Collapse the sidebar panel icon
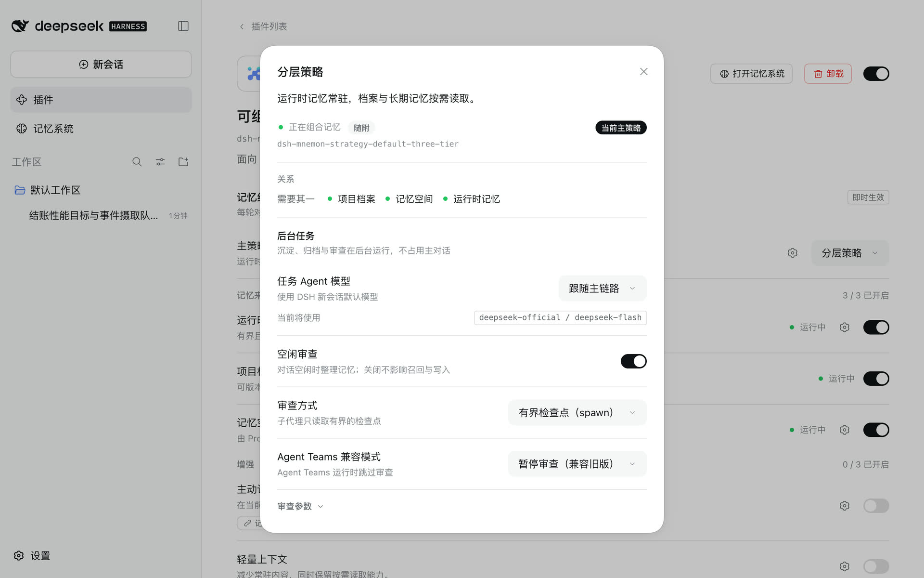924x578 pixels. pos(183,26)
